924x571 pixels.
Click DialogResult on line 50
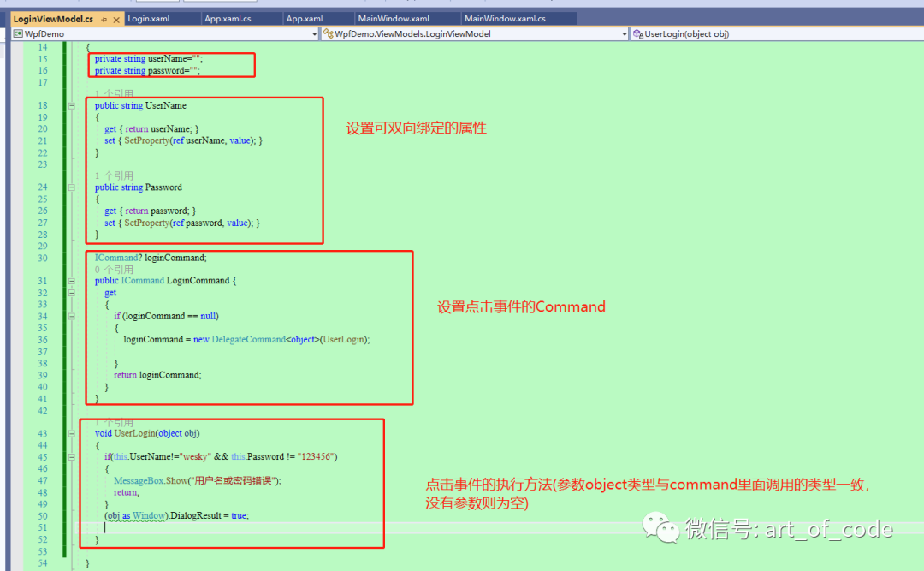point(196,515)
